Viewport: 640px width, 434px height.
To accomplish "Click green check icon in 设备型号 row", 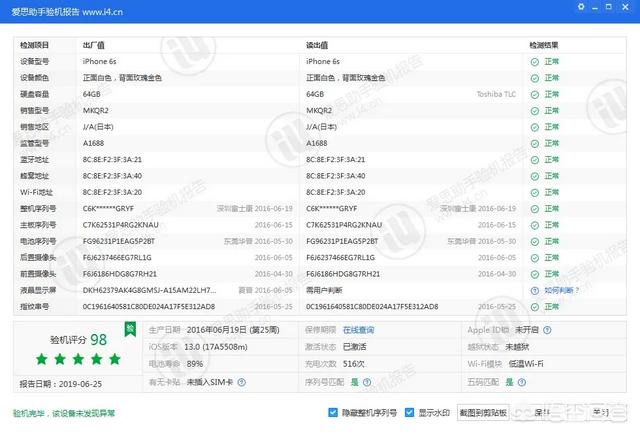I will [x=535, y=61].
